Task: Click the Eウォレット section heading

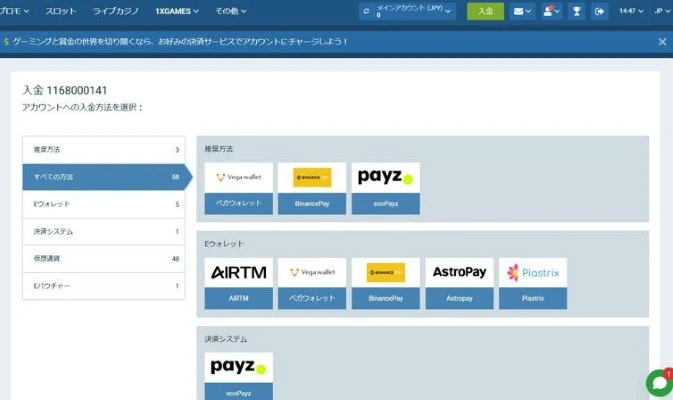Action: (224, 244)
